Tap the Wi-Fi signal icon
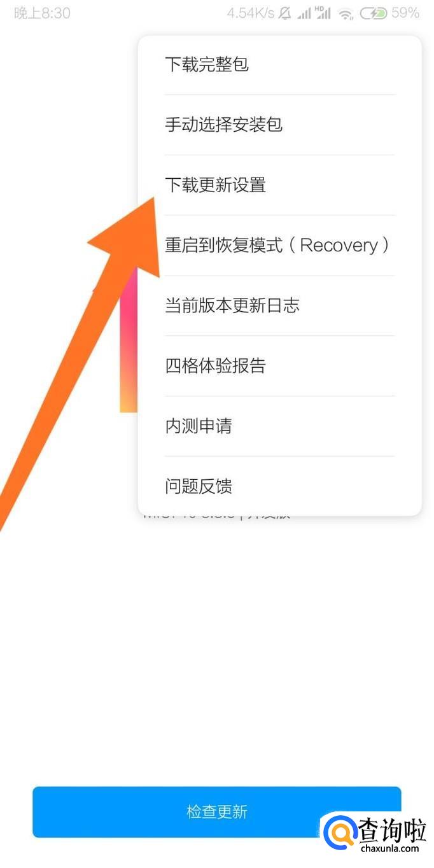This screenshot has width=434, height=868. point(346,13)
